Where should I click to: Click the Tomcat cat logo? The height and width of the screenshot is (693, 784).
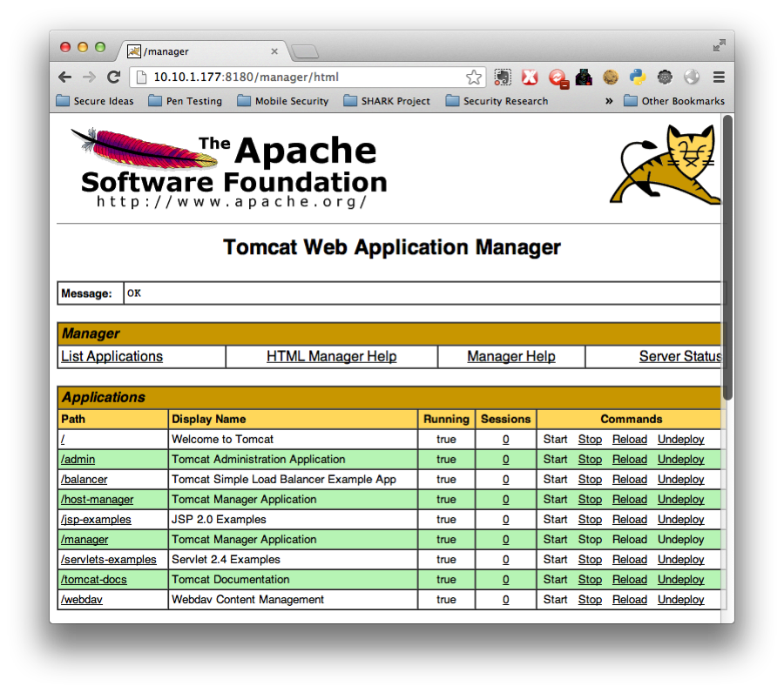click(x=665, y=165)
